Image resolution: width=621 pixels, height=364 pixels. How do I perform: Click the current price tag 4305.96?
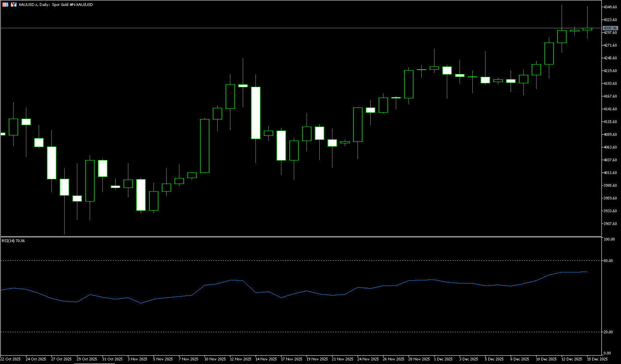point(610,28)
